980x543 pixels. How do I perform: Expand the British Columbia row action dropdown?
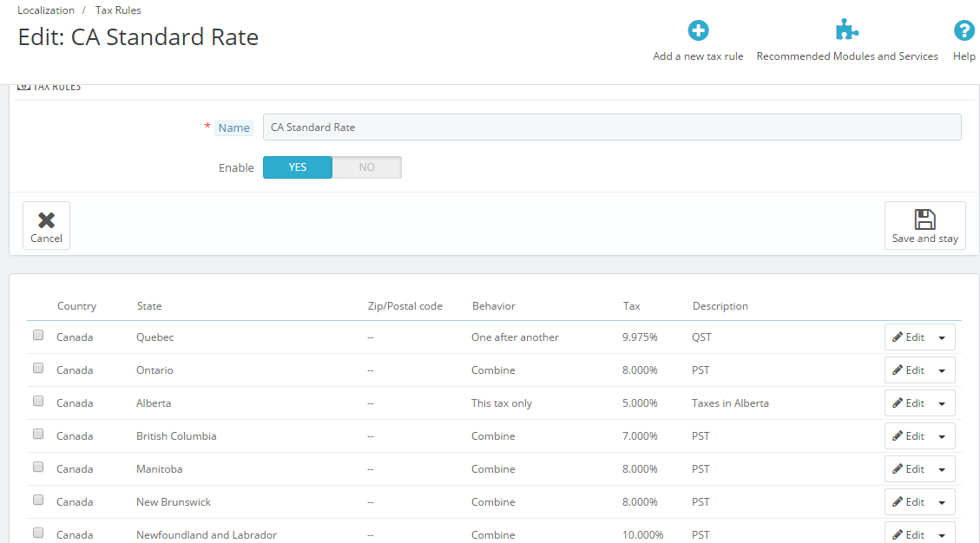point(942,436)
